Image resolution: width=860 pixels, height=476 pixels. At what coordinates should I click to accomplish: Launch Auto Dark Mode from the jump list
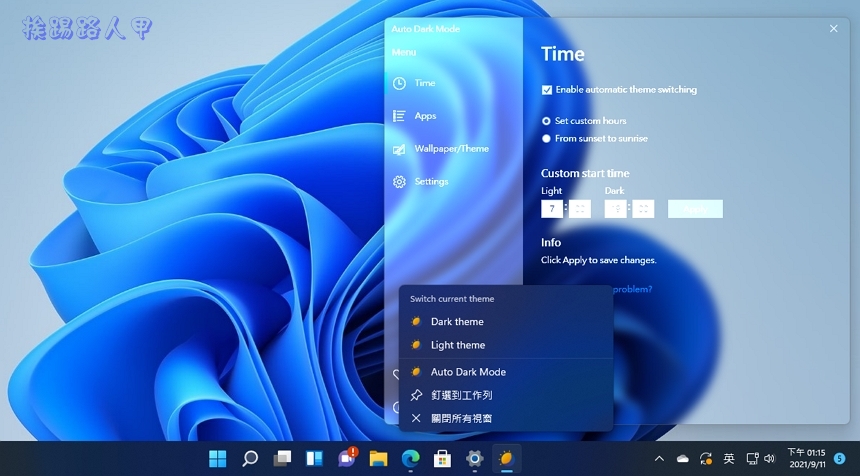pyautogui.click(x=506, y=372)
